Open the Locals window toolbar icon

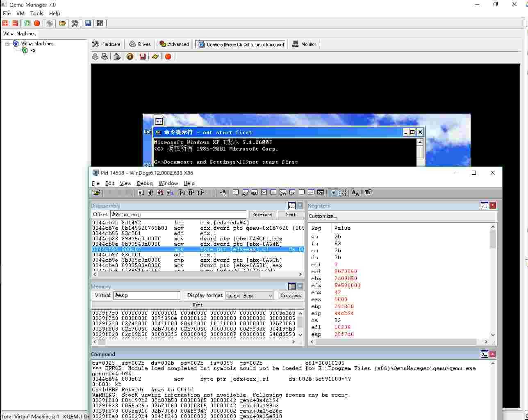click(255, 192)
